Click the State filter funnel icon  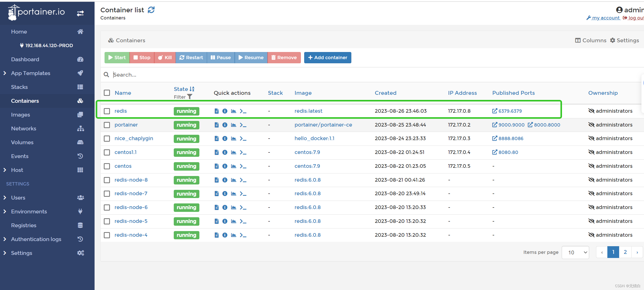pos(190,97)
